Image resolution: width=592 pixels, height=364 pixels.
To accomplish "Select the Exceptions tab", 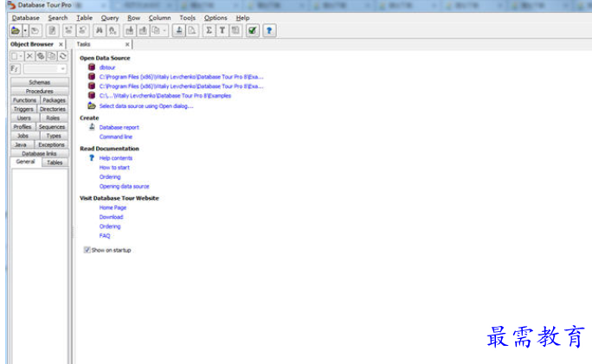I will point(51,145).
